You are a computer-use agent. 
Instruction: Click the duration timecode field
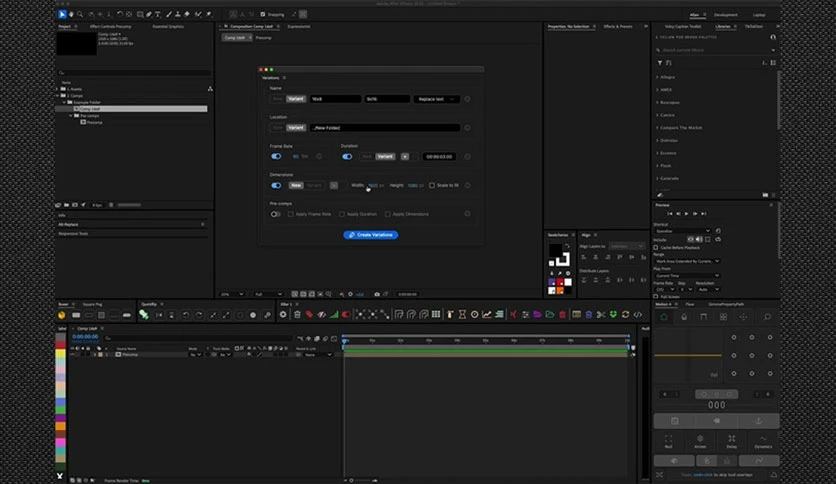coord(439,157)
